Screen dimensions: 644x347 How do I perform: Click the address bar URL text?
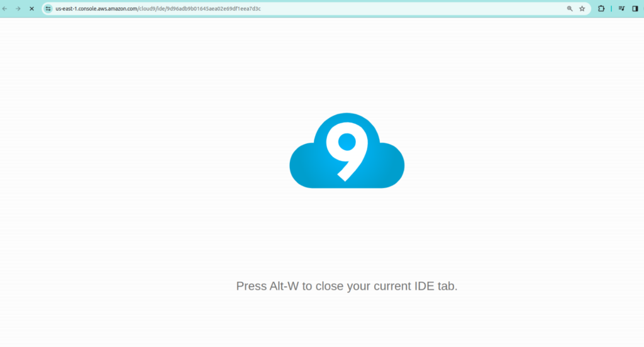click(x=158, y=9)
